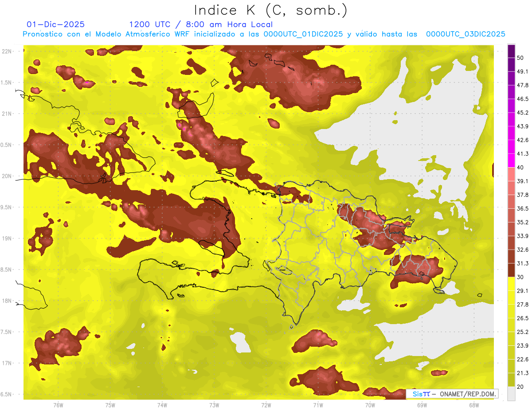This screenshot has height=411, width=532.
Task: Pick the dark brown swatch between 30 and 31.3
Action: click(x=511, y=270)
